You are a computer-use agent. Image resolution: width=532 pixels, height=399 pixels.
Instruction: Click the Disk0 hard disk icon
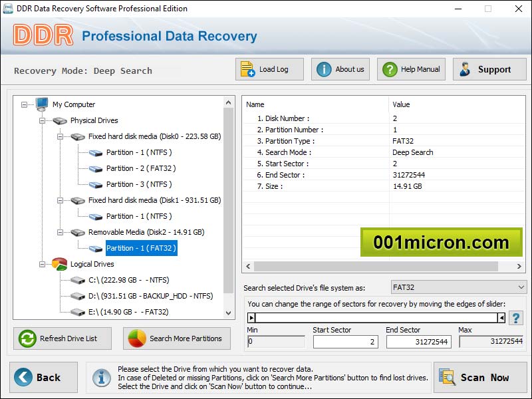click(78, 136)
